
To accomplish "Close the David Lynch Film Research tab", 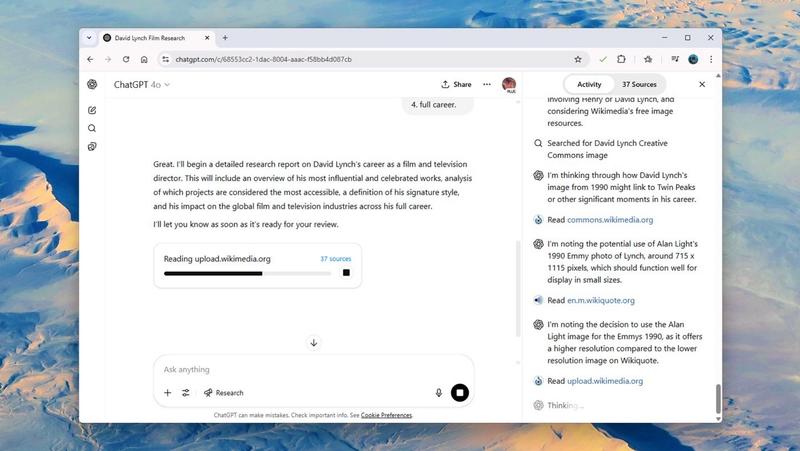I will [207, 38].
